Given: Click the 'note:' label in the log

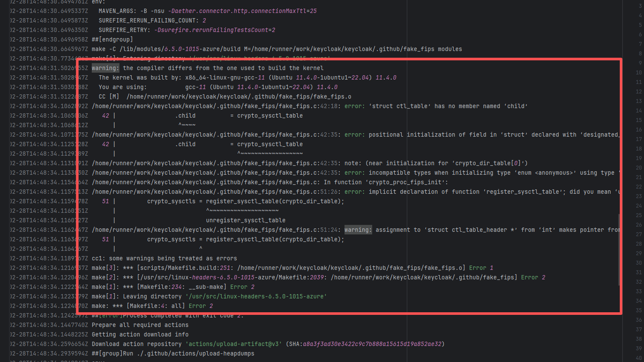Looking at the screenshot, I should [x=353, y=163].
